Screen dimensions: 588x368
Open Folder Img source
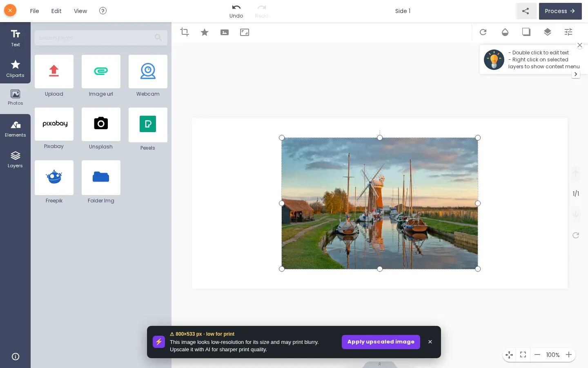click(101, 177)
